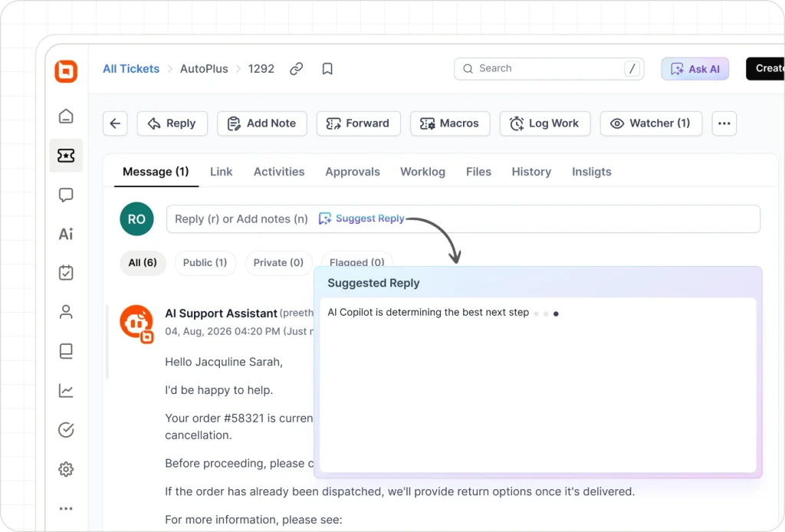The image size is (785, 532).
Task: Bookmark ticket 1292
Action: 327,68
